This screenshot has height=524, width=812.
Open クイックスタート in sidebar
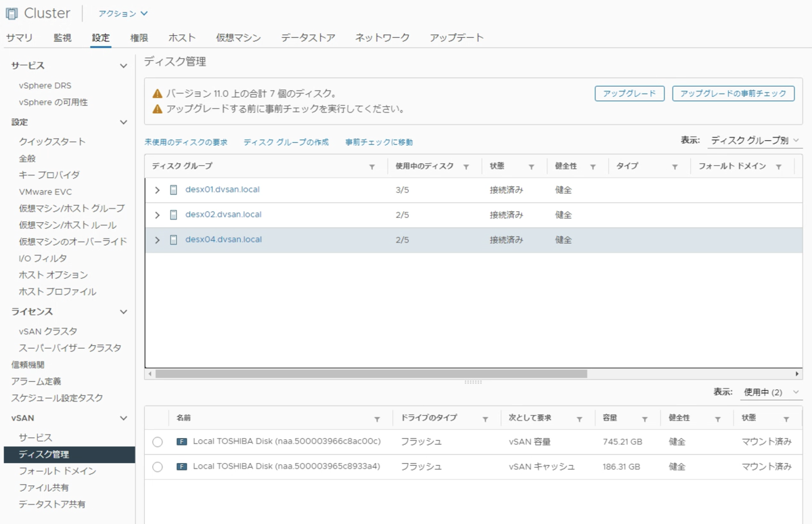pyautogui.click(x=53, y=141)
